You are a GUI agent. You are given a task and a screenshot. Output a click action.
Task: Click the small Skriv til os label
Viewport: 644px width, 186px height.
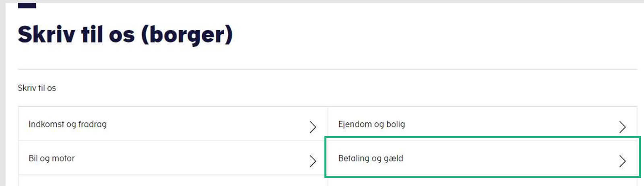37,88
